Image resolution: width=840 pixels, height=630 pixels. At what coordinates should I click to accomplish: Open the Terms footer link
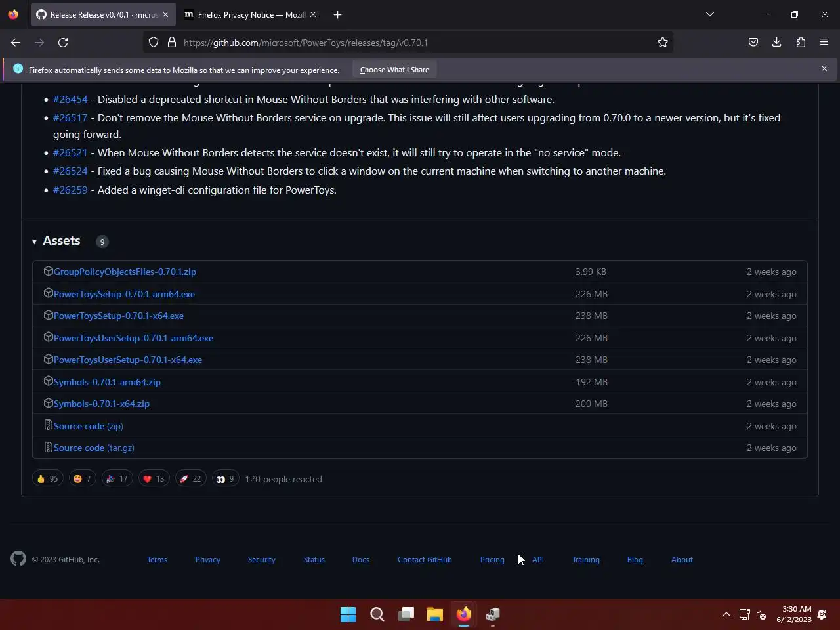click(x=157, y=560)
